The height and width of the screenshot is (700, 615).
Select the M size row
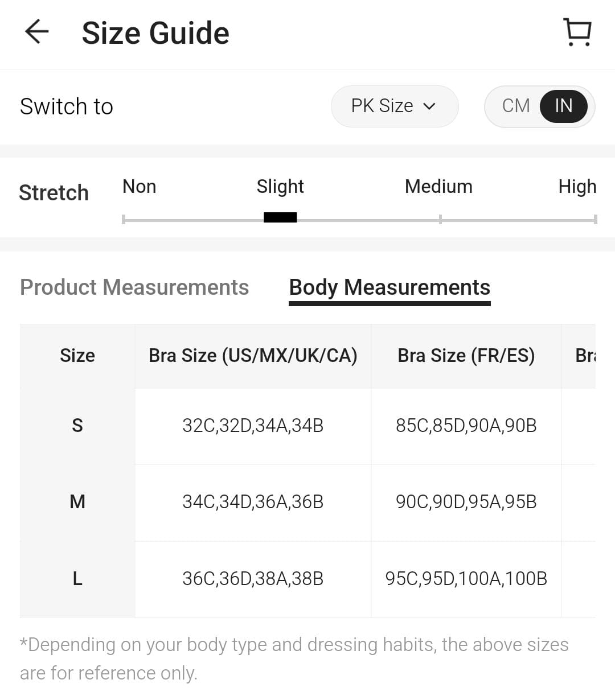click(x=77, y=502)
